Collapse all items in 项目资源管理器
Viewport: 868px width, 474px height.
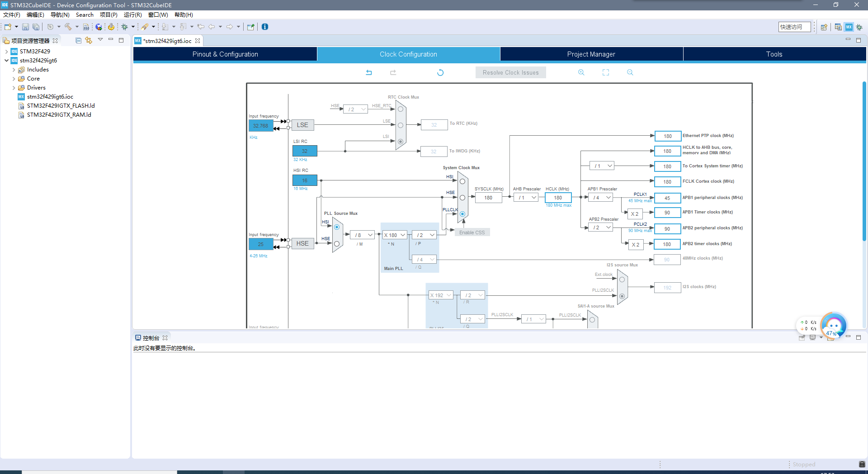[x=78, y=40]
